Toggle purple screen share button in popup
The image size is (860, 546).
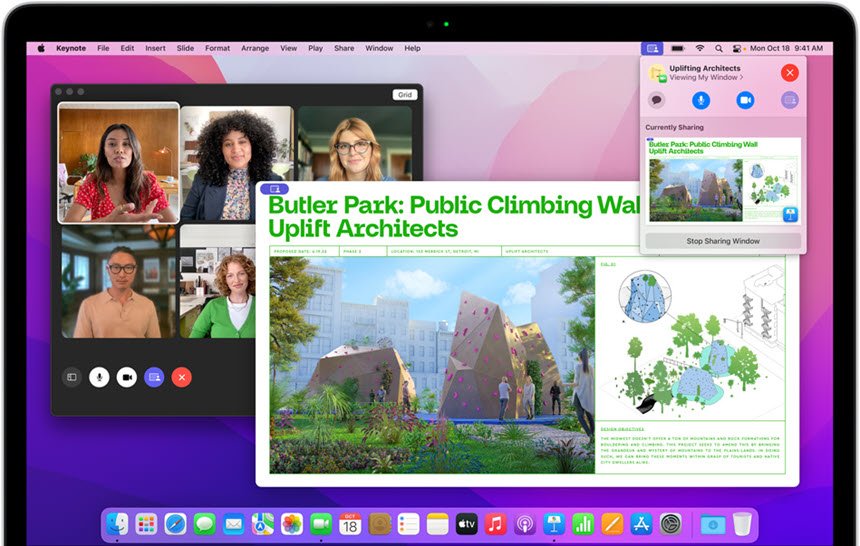(x=789, y=100)
